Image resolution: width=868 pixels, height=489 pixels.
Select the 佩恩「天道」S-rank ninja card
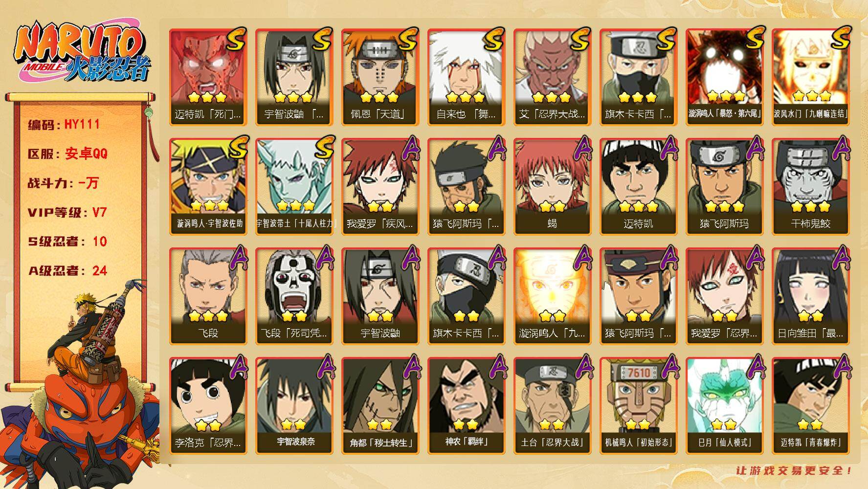tap(380, 77)
